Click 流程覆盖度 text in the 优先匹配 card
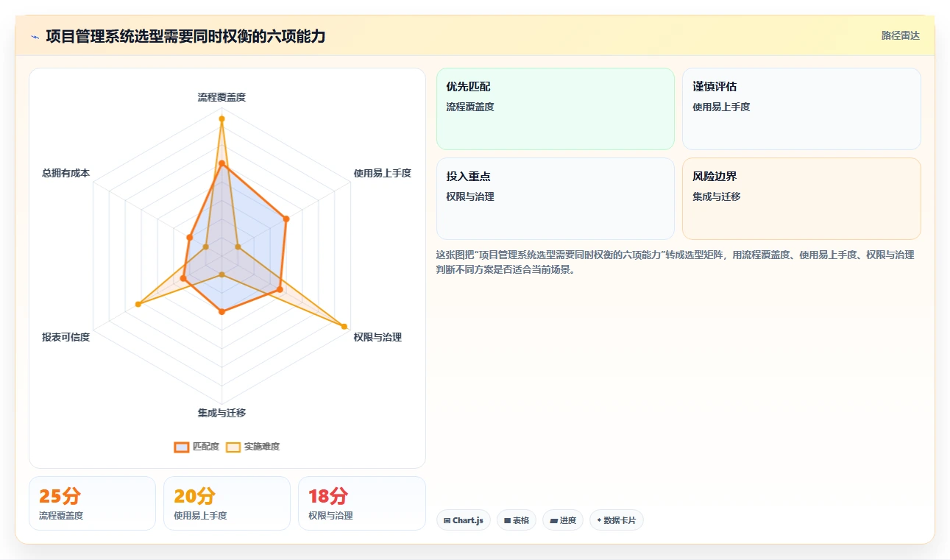The width and height of the screenshot is (950, 560). 470,107
